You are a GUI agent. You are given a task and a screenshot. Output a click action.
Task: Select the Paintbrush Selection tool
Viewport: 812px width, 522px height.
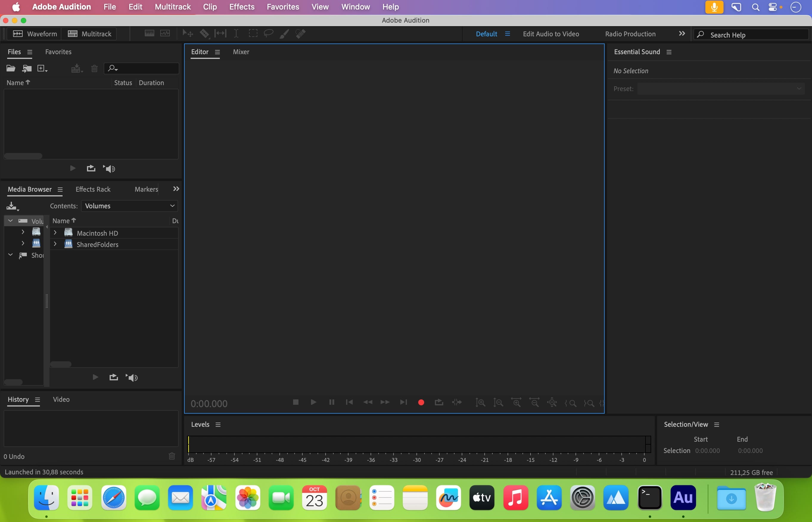click(284, 34)
